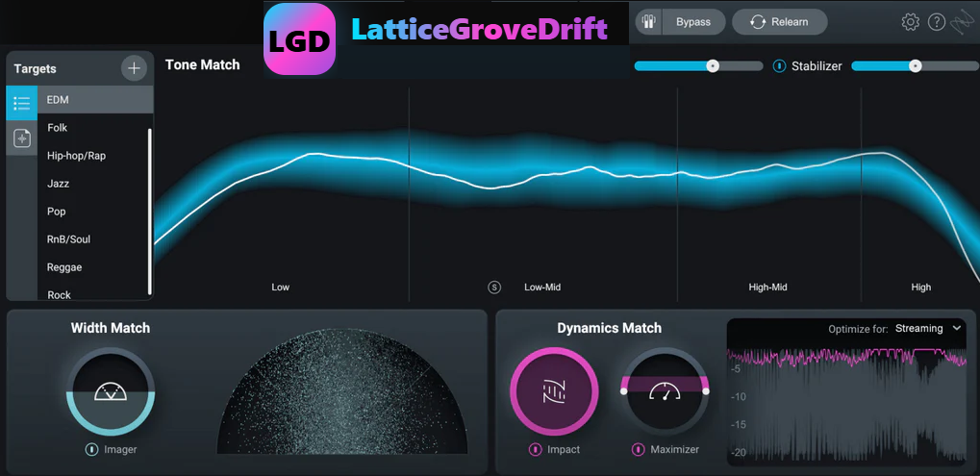Show the targets list view icon

tap(22, 103)
